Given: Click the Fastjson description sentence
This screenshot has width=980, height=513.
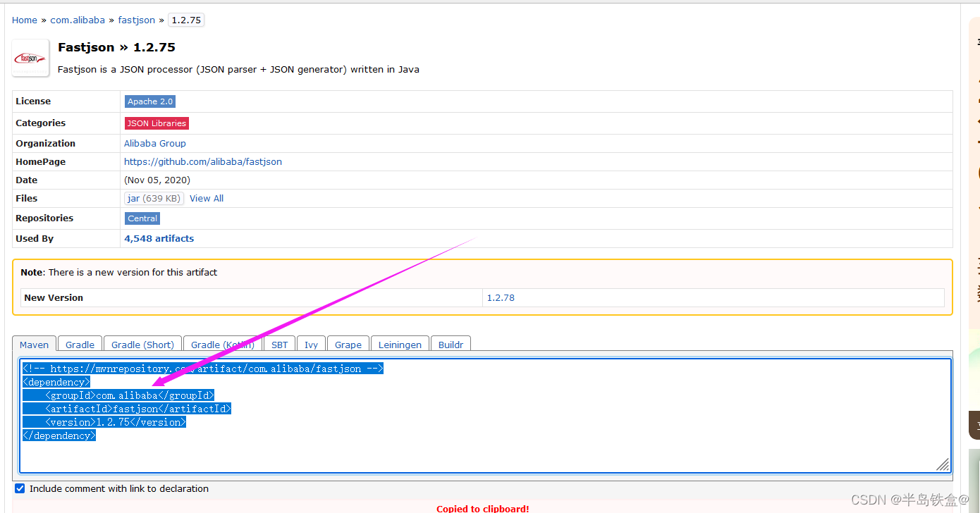Looking at the screenshot, I should click(x=238, y=69).
